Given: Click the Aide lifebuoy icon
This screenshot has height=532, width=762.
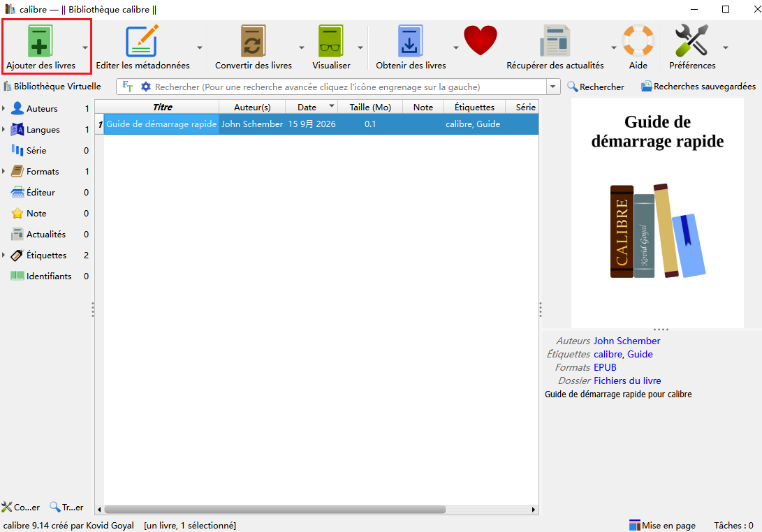Looking at the screenshot, I should (638, 40).
